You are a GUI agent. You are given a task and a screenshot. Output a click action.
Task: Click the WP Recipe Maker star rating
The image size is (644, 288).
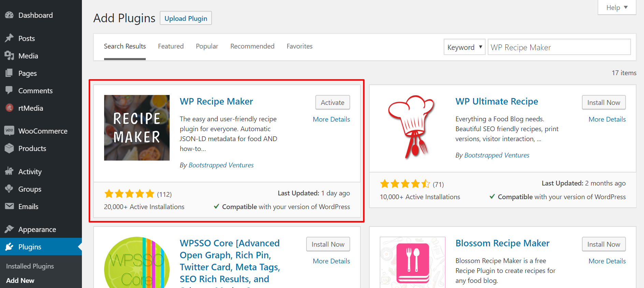pos(129,194)
